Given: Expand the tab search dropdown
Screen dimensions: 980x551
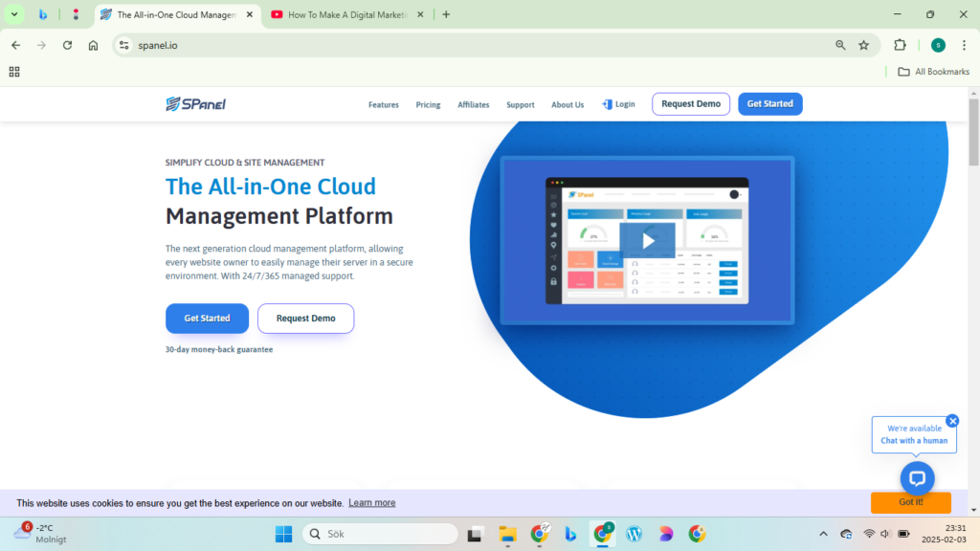Looking at the screenshot, I should coord(14,14).
